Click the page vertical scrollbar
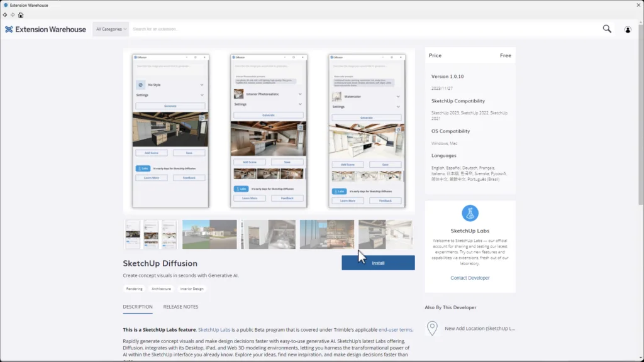The image size is (644, 362). coord(640,126)
